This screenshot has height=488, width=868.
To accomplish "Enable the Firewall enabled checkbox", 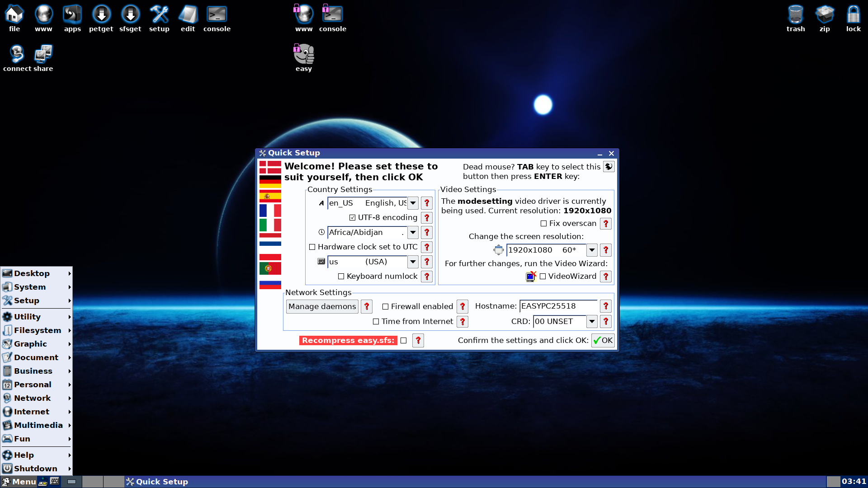I will pos(386,306).
